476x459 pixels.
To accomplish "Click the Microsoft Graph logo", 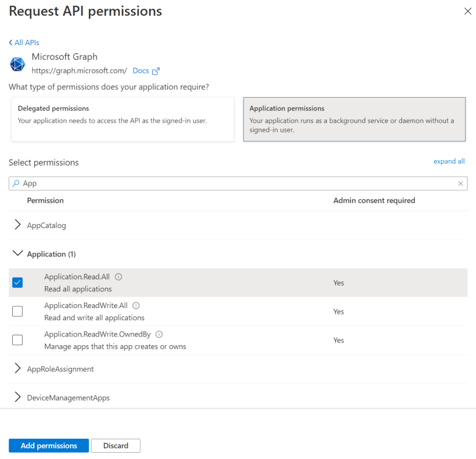I will coord(17,64).
